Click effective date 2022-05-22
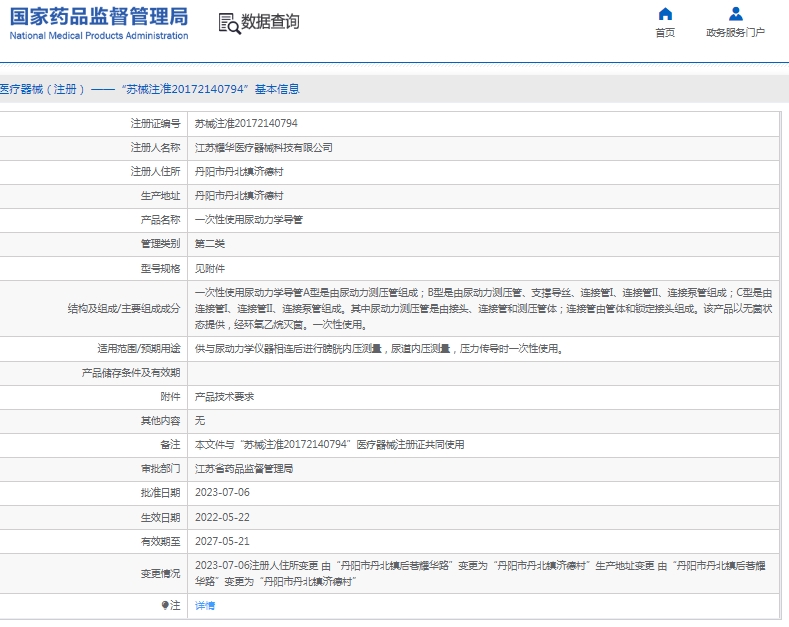This screenshot has height=627, width=789. [222, 517]
